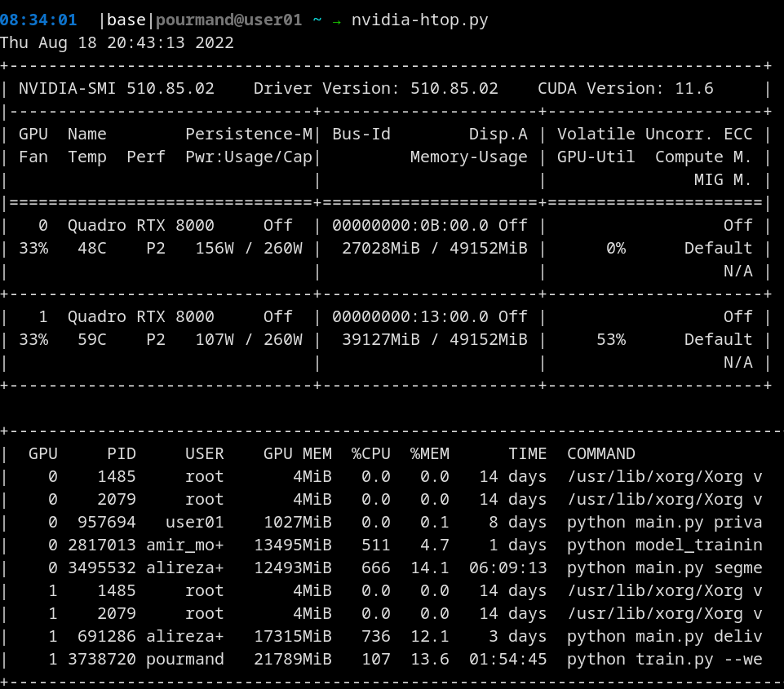Click the 12493MiB GPU memory value

point(293,568)
